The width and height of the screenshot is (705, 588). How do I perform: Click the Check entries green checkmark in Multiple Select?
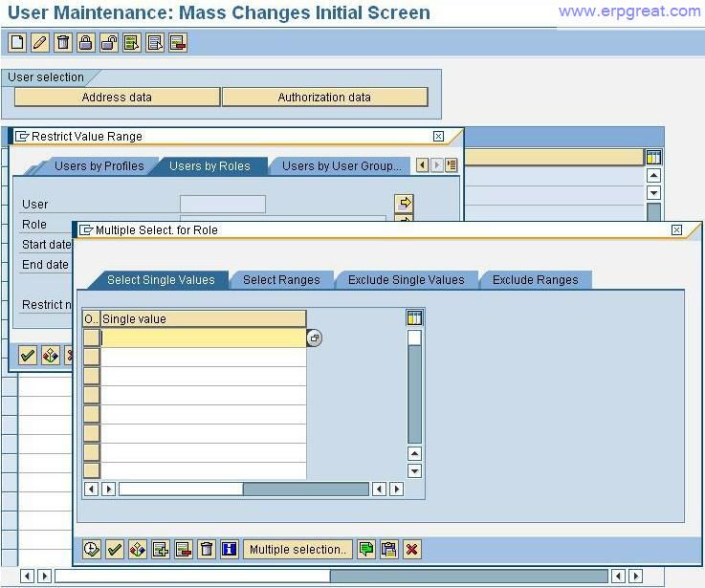pos(115,550)
